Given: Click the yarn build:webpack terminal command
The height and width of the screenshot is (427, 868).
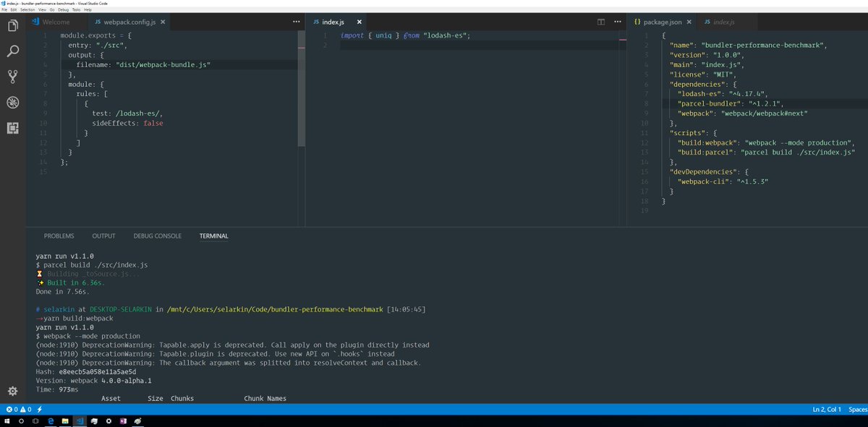Looking at the screenshot, I should coord(79,318).
